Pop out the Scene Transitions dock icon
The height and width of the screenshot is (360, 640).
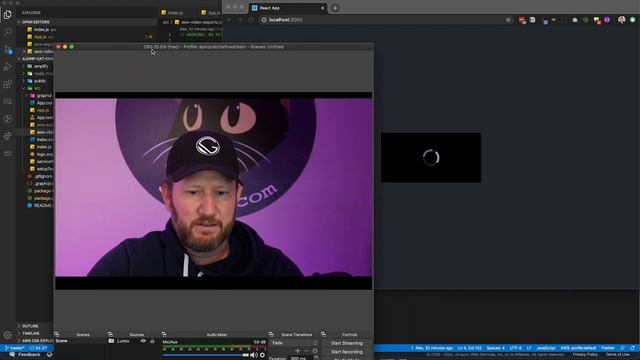[x=271, y=334]
